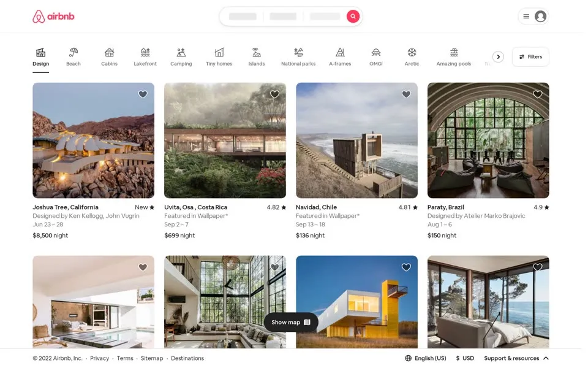The image size is (588, 368).
Task: Select the Islands category icon
Action: (x=258, y=52)
